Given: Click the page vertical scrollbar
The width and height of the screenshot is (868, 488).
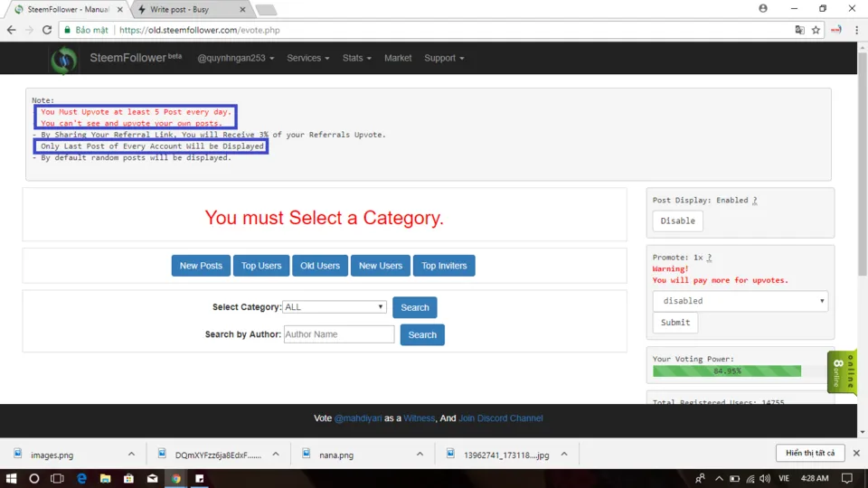Looking at the screenshot, I should point(863,166).
